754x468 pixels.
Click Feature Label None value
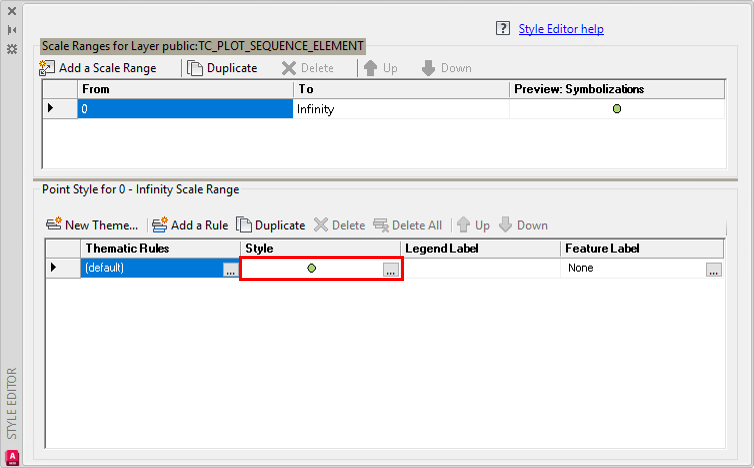(x=580, y=268)
